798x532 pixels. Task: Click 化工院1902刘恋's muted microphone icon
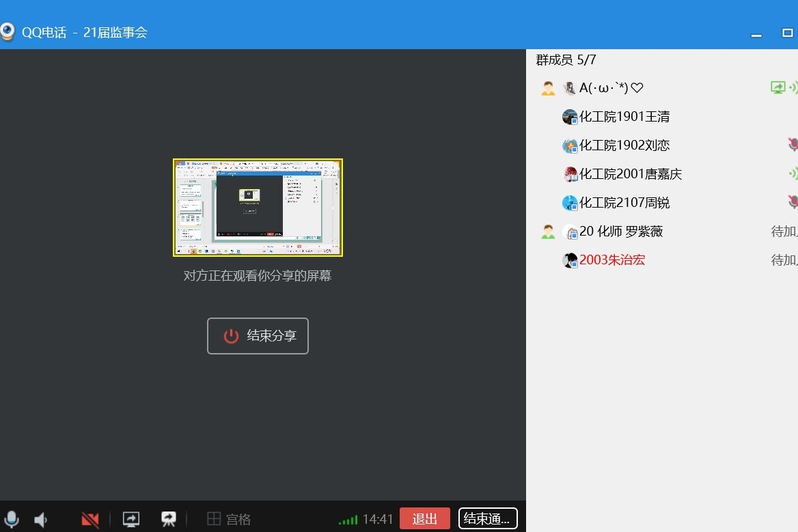793,145
